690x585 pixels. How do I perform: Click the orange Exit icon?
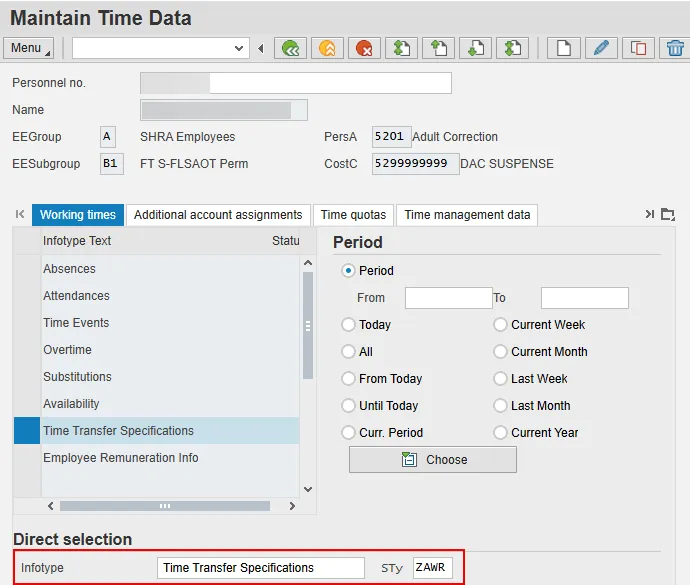(326, 48)
